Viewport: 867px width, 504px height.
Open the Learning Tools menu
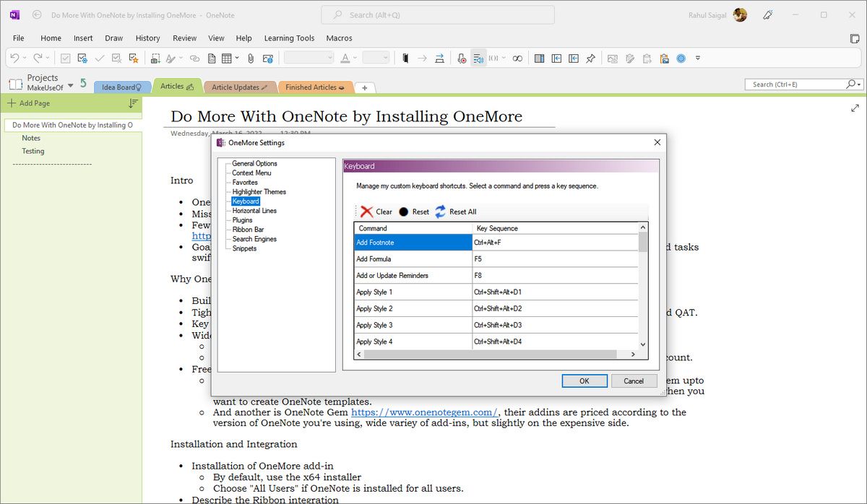(289, 38)
